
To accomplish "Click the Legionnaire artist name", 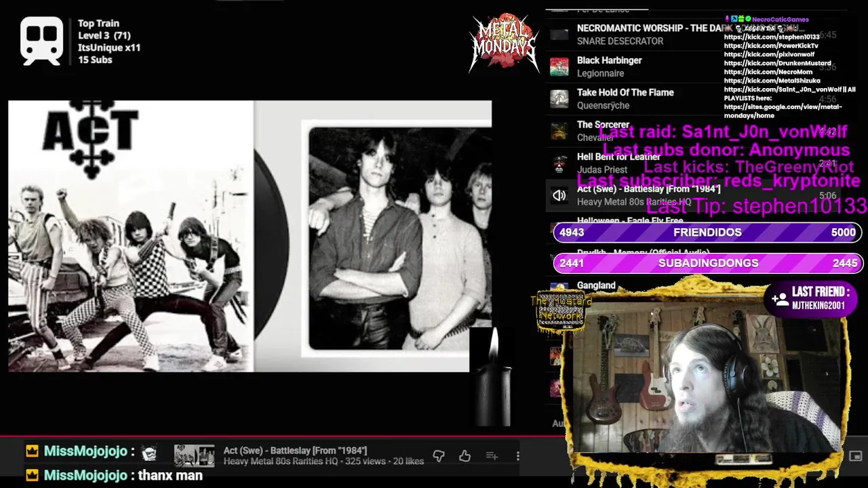I will point(600,73).
